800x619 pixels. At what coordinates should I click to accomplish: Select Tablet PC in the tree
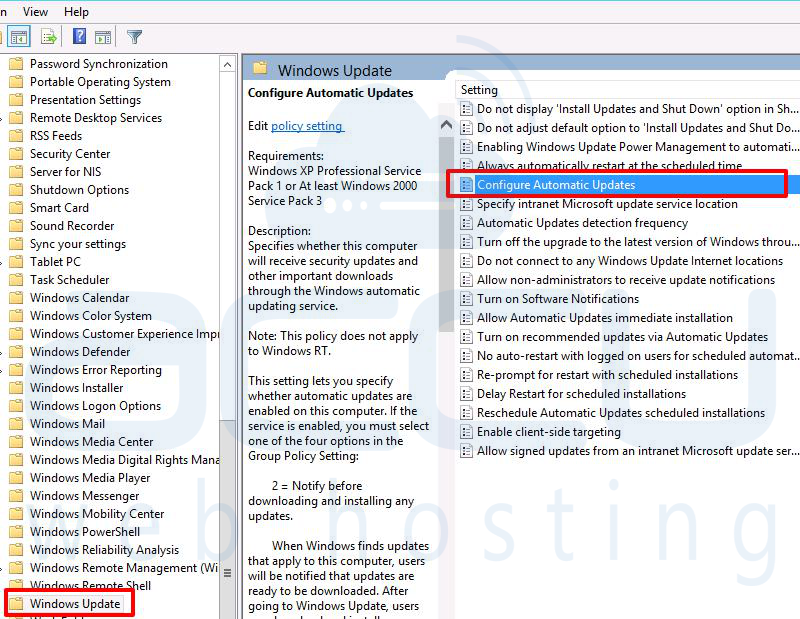pyautogui.click(x=55, y=262)
